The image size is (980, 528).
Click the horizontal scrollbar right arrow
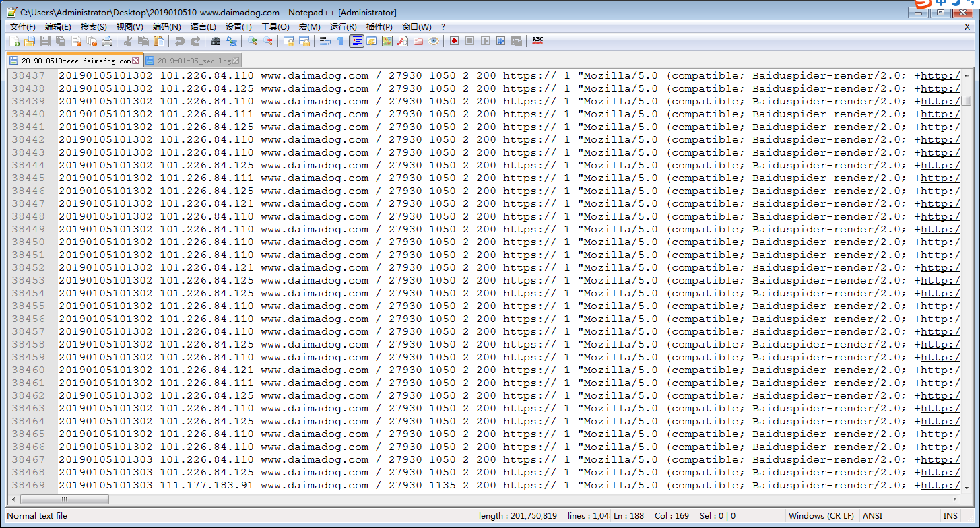(x=956, y=500)
